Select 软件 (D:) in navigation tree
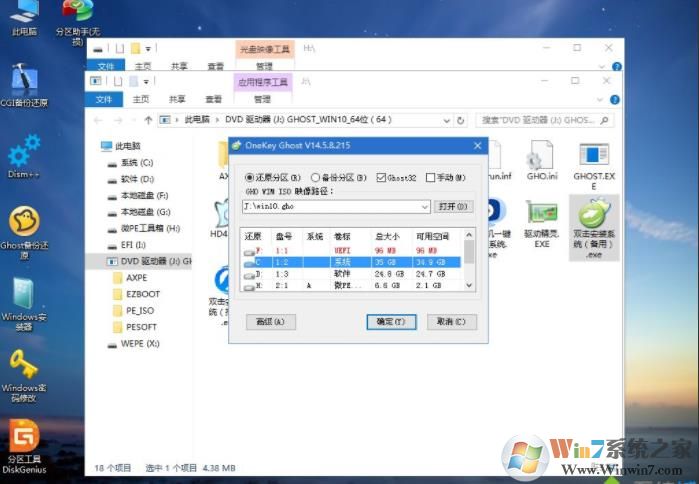The height and width of the screenshot is (484, 699). [131, 179]
